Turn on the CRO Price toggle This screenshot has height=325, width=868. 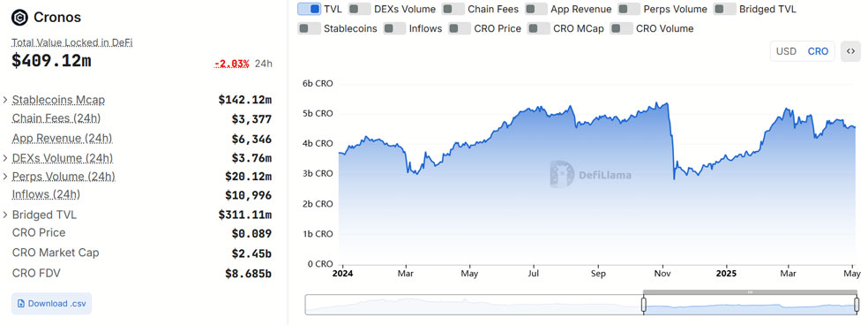(x=460, y=28)
